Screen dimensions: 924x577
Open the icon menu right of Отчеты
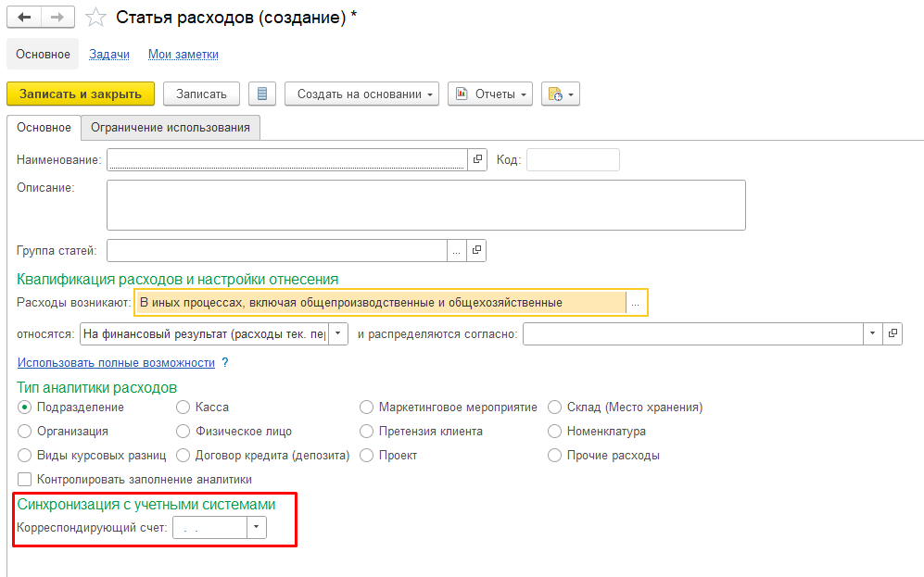point(560,94)
